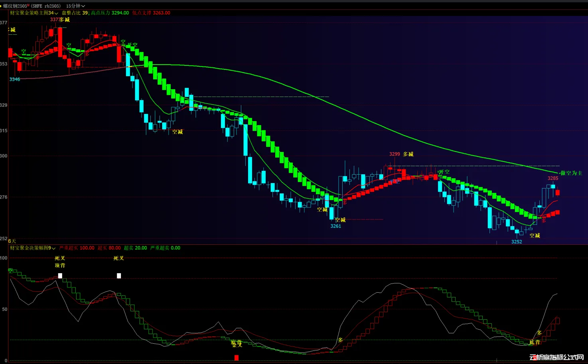
Task: Click the 3377 high price label
Action: 55,20
